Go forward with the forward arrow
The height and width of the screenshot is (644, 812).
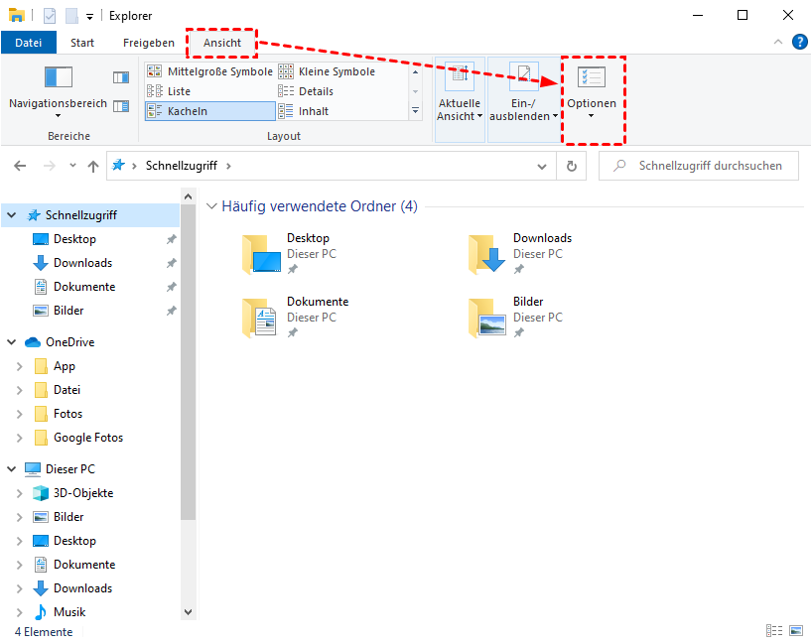tap(50, 166)
